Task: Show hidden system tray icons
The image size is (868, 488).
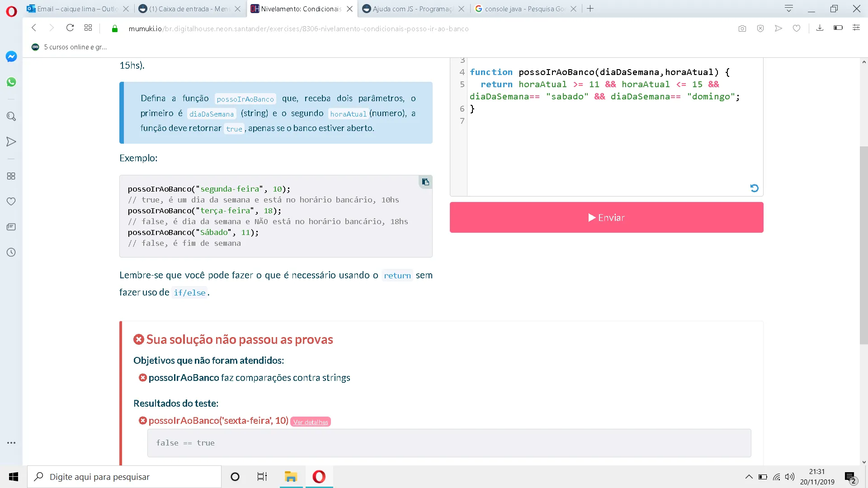Action: click(x=749, y=477)
